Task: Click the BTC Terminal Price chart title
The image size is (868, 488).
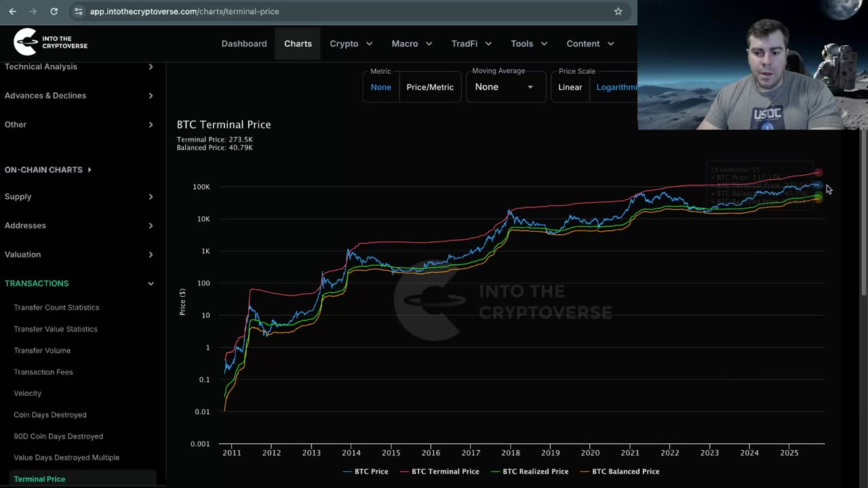Action: tap(224, 125)
